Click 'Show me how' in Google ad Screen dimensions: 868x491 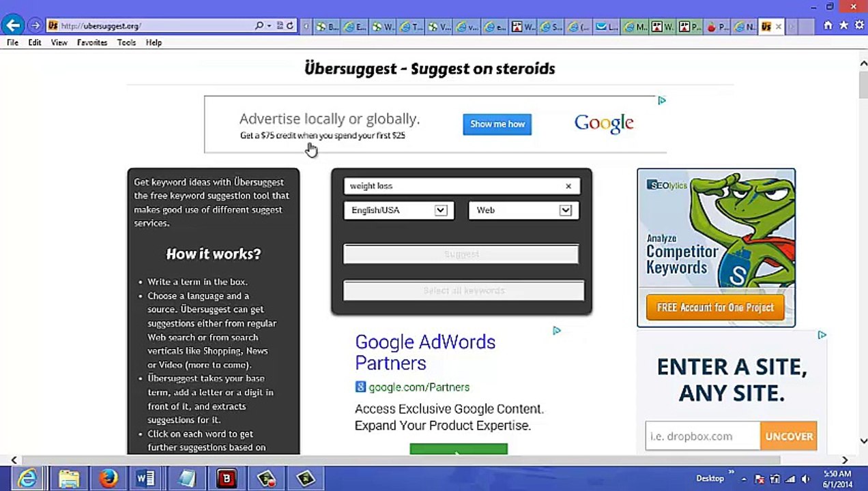tap(497, 124)
